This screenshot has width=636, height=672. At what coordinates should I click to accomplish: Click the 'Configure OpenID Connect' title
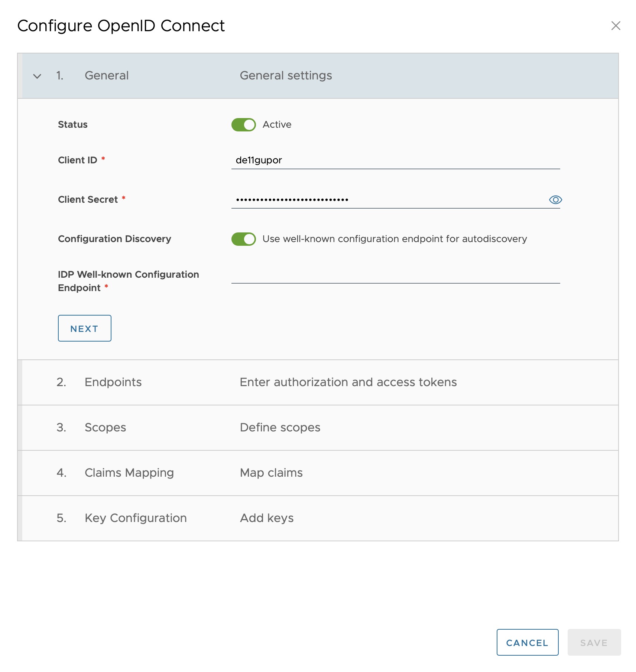pos(121,26)
